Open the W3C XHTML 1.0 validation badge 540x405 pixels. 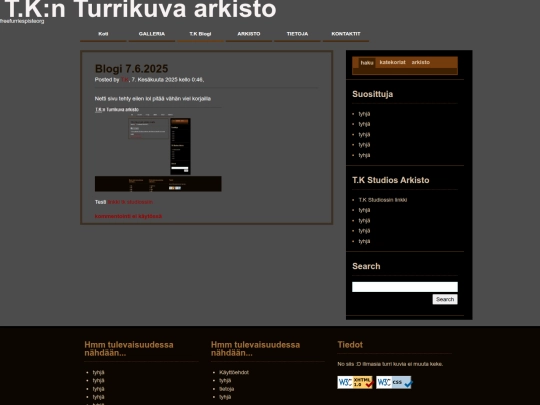pos(355,382)
